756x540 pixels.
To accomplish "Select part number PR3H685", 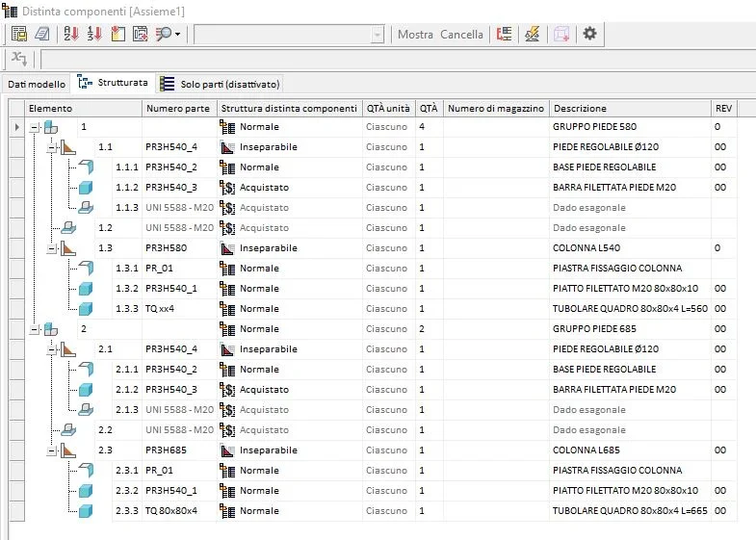I will (x=166, y=450).
